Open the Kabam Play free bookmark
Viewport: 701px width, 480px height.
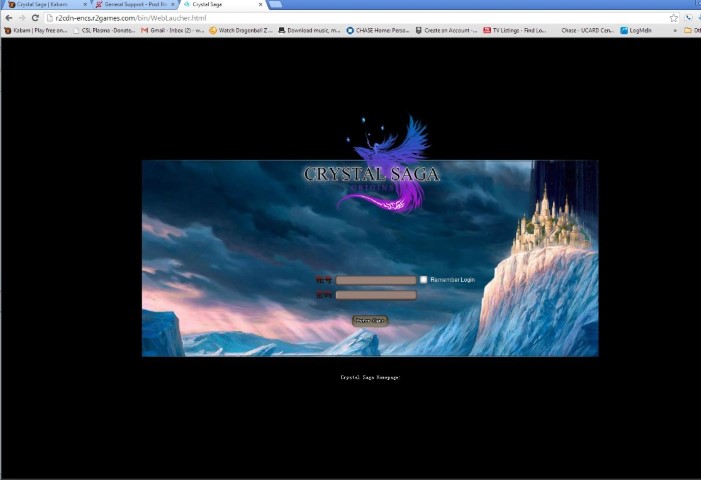click(x=37, y=30)
